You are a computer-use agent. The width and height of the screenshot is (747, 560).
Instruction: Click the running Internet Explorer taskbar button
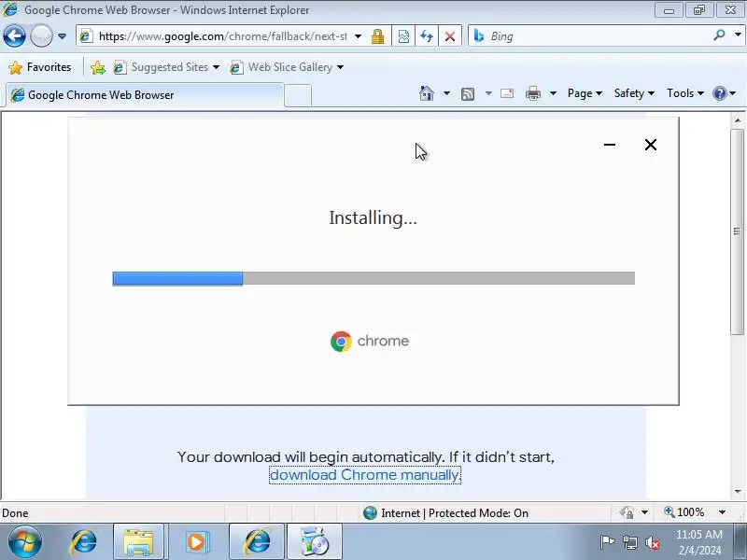257,542
